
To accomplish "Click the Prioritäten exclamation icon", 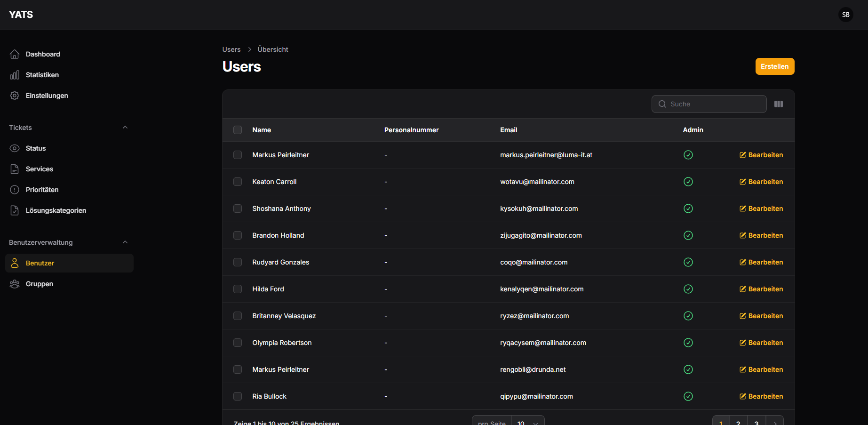I will click(15, 190).
